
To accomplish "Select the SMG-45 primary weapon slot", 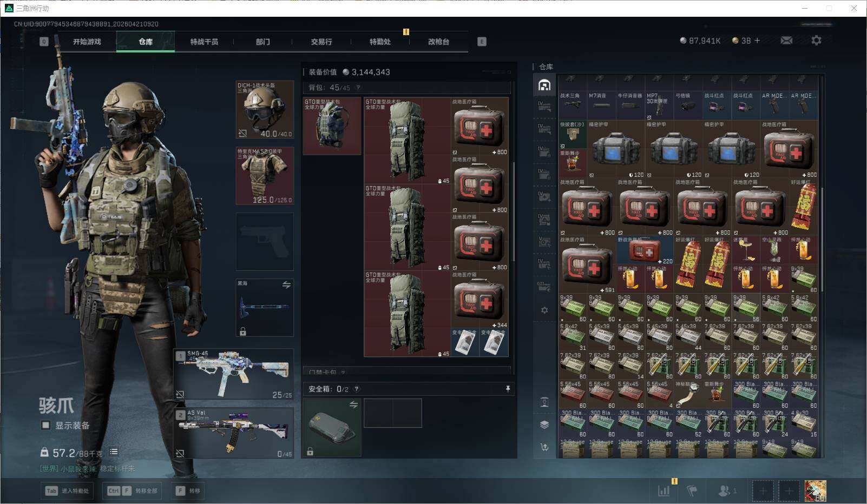I will pos(234,374).
